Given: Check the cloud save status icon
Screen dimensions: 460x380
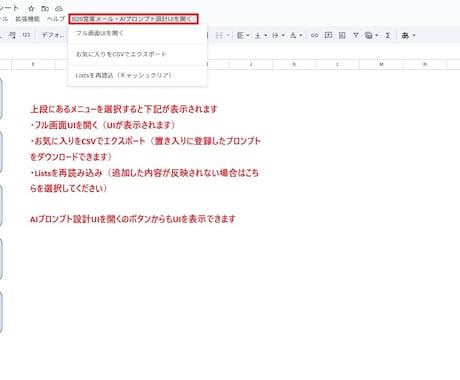Looking at the screenshot, I should click(59, 9).
